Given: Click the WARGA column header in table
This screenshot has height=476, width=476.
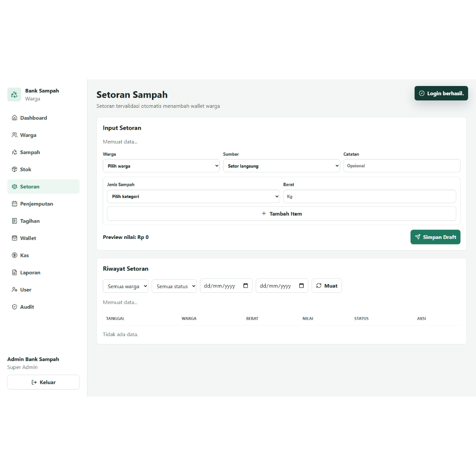Looking at the screenshot, I should 189,318.
